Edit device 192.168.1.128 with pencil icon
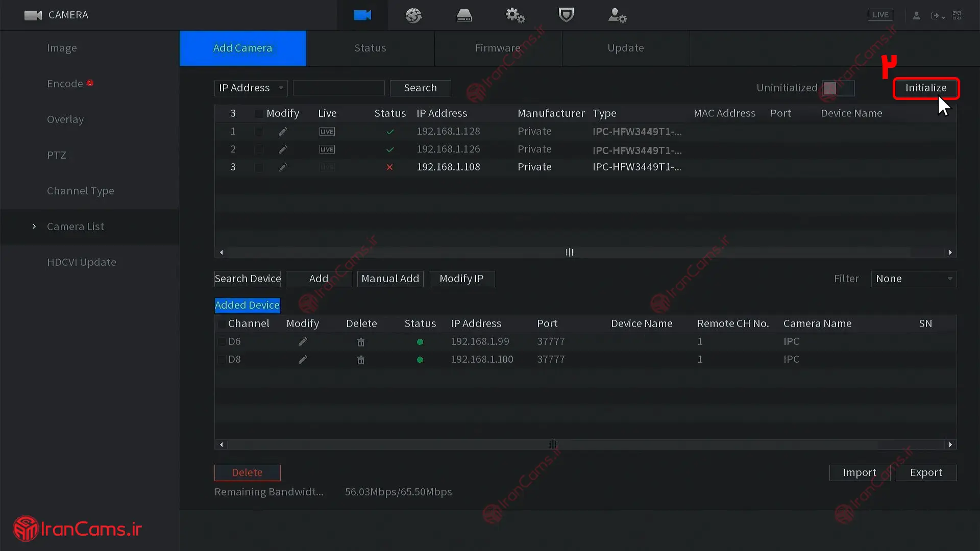The width and height of the screenshot is (980, 551). (283, 132)
